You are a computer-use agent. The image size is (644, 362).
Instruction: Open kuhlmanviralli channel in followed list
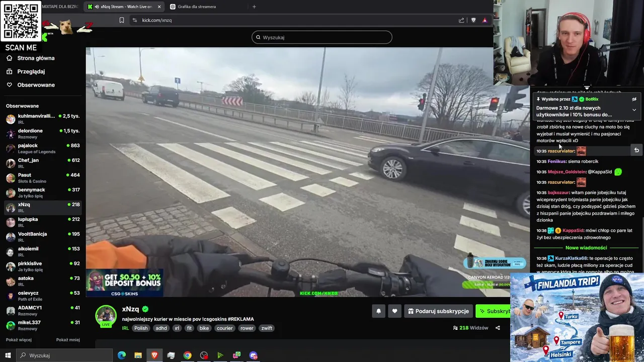pyautogui.click(x=43, y=119)
